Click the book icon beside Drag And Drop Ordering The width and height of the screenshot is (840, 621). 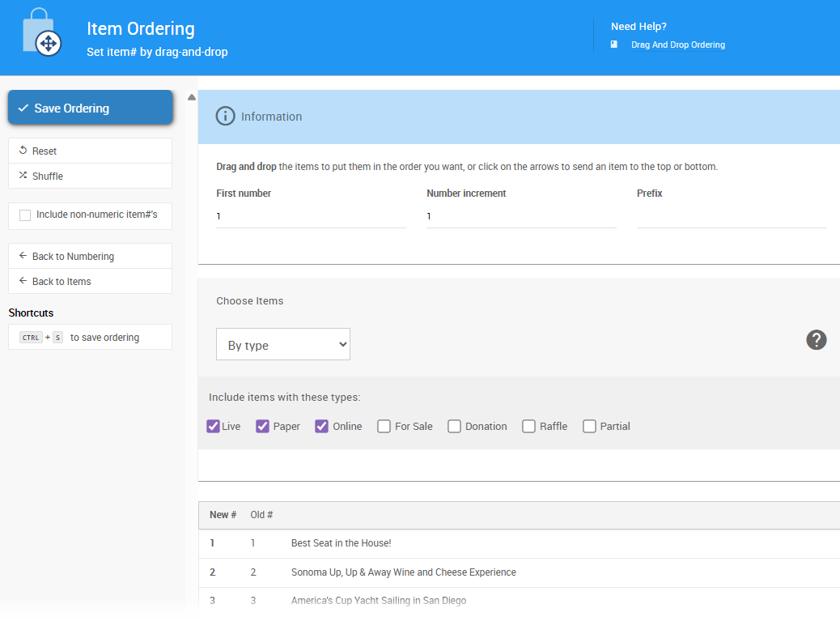[x=614, y=45]
